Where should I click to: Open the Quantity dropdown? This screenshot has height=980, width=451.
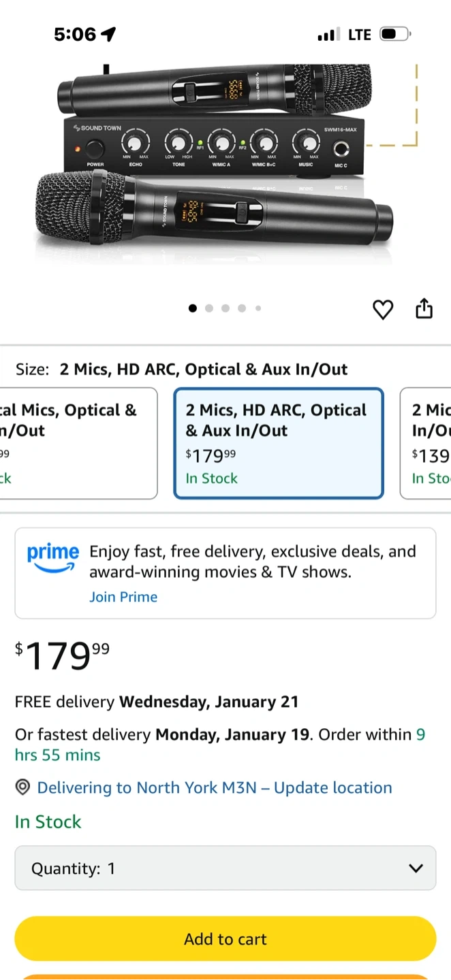pyautogui.click(x=225, y=868)
